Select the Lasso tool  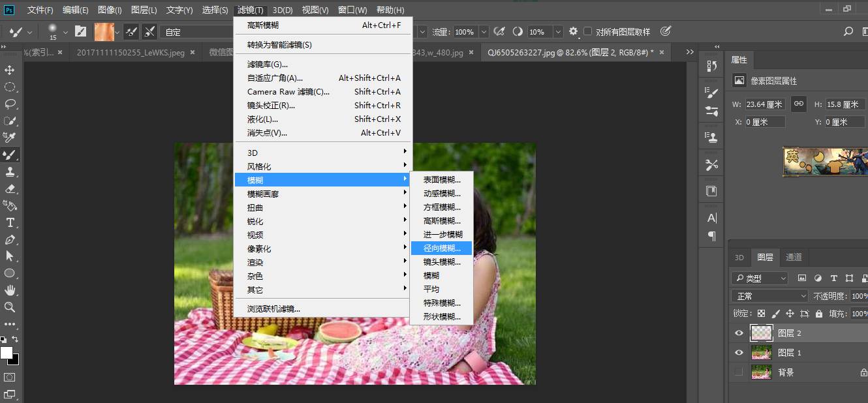tap(9, 104)
